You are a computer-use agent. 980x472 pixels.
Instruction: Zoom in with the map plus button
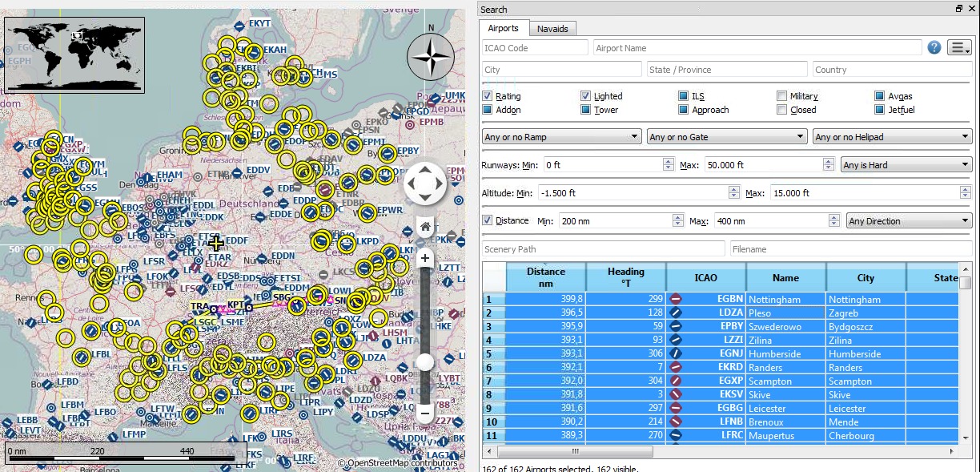pos(425,258)
